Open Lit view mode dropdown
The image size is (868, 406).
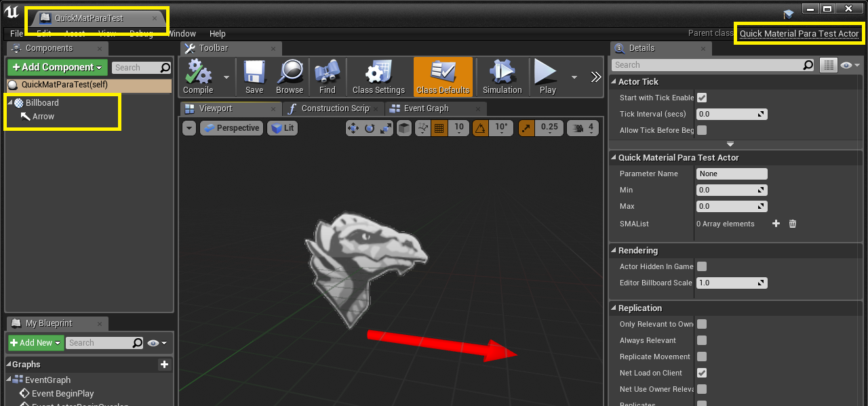282,127
